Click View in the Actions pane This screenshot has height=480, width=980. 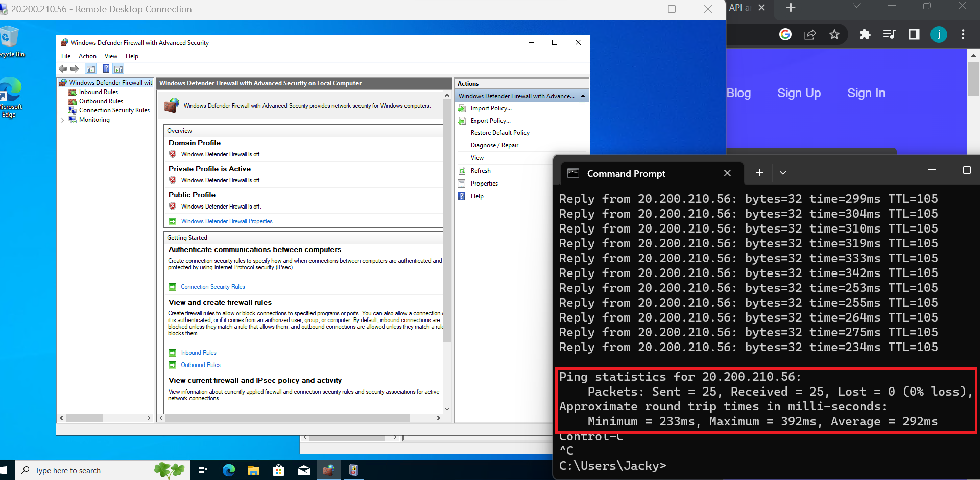pos(477,158)
